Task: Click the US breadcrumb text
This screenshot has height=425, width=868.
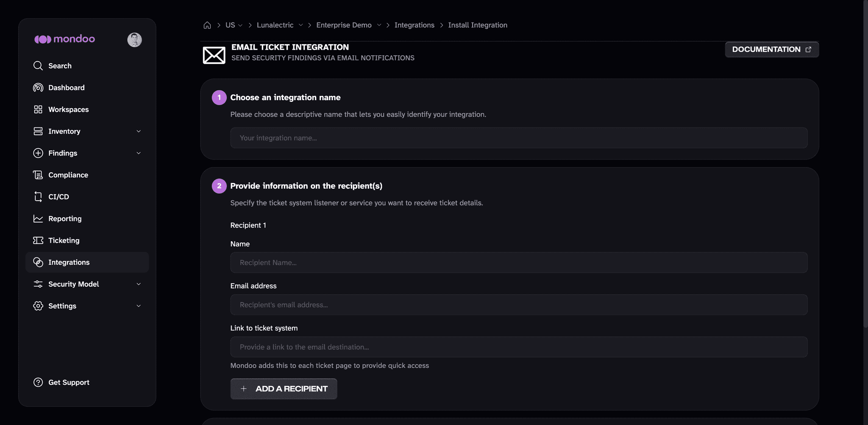Action: 230,25
